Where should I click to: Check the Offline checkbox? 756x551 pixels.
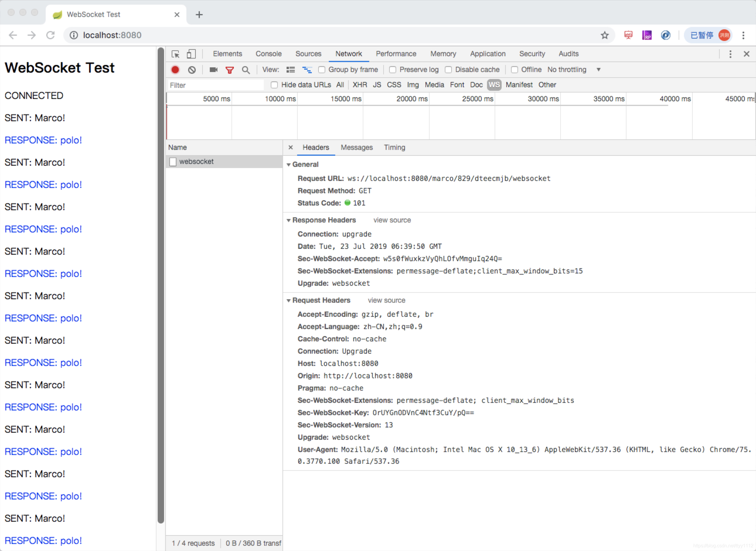click(x=515, y=70)
